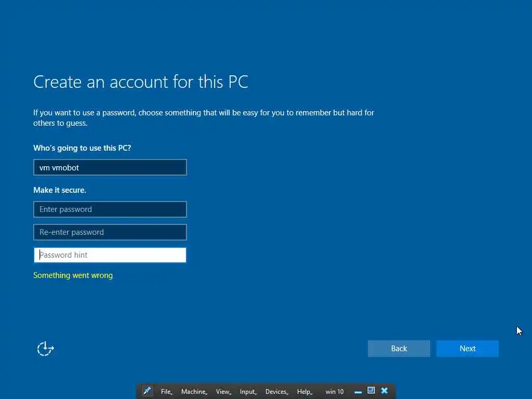Click the Back button
Viewport: 532px width, 399px height.
pos(398,349)
